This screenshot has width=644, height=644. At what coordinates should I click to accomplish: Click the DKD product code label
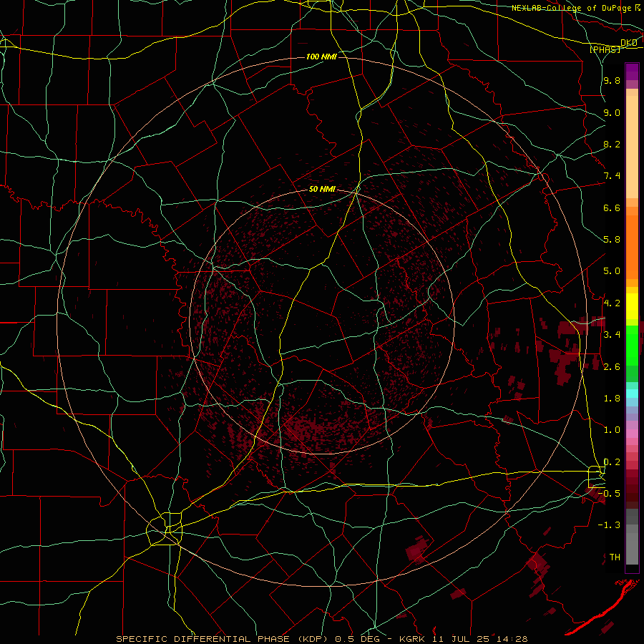pos(629,42)
